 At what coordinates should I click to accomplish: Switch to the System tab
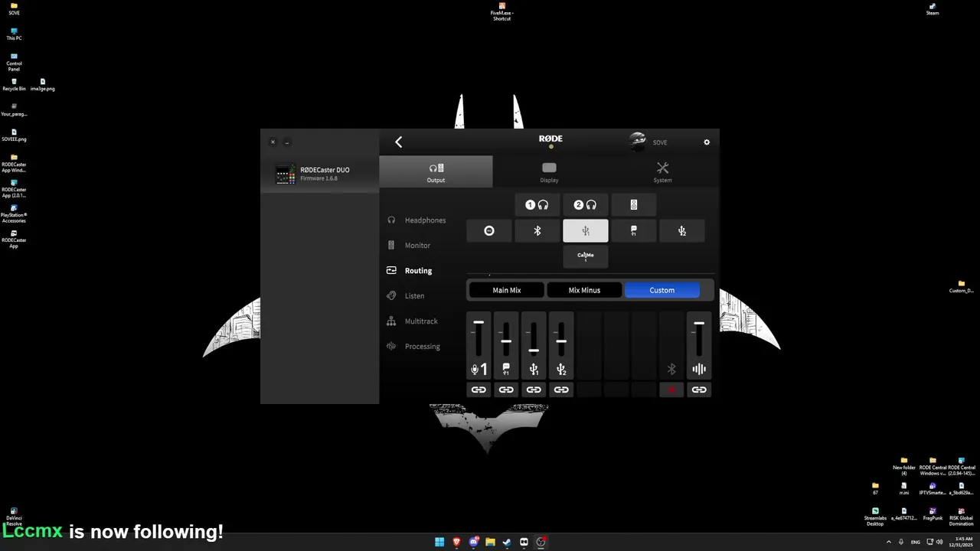tap(662, 172)
